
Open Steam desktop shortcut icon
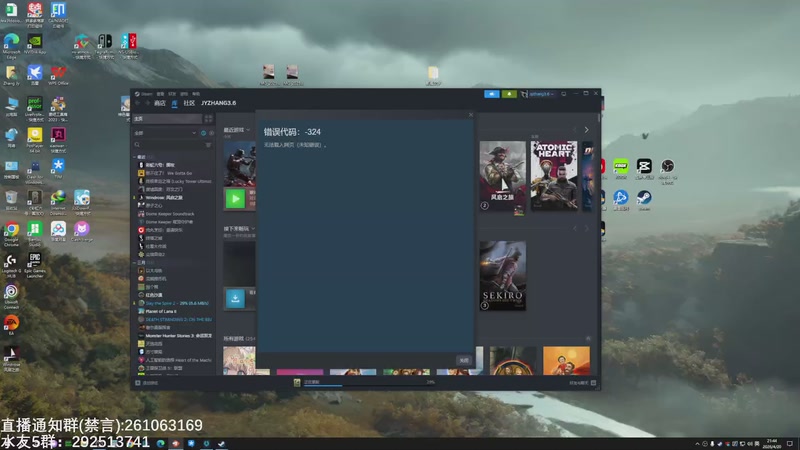pos(644,200)
